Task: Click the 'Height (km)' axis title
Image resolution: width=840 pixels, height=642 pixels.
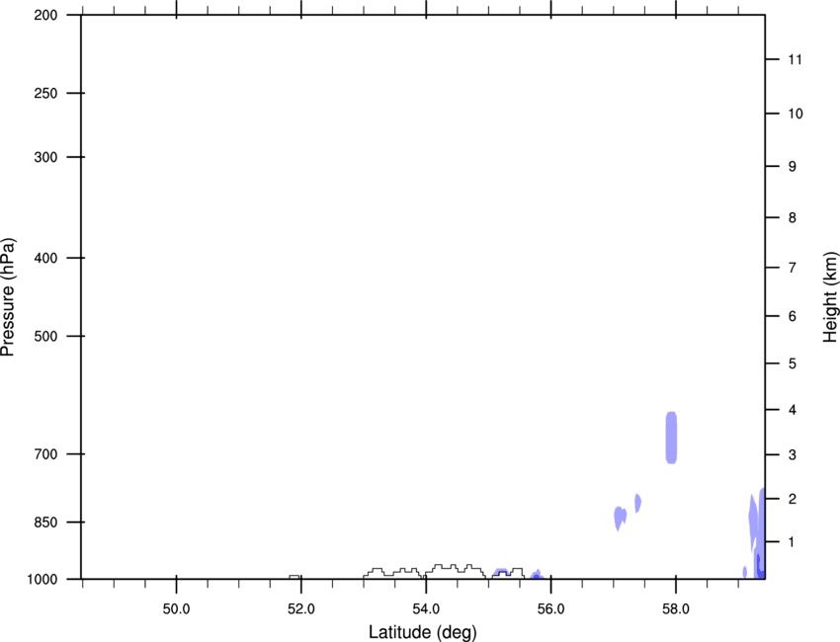Action: [x=830, y=297]
